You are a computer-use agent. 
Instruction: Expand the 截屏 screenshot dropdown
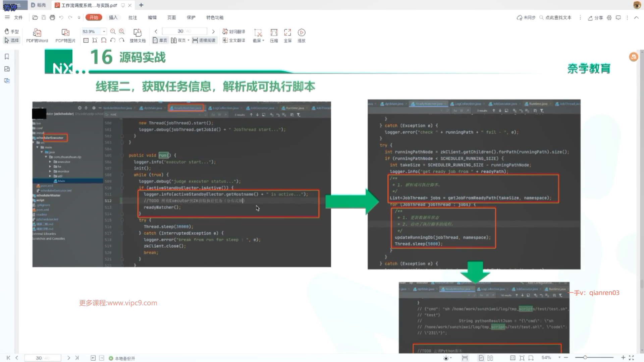coord(263,41)
